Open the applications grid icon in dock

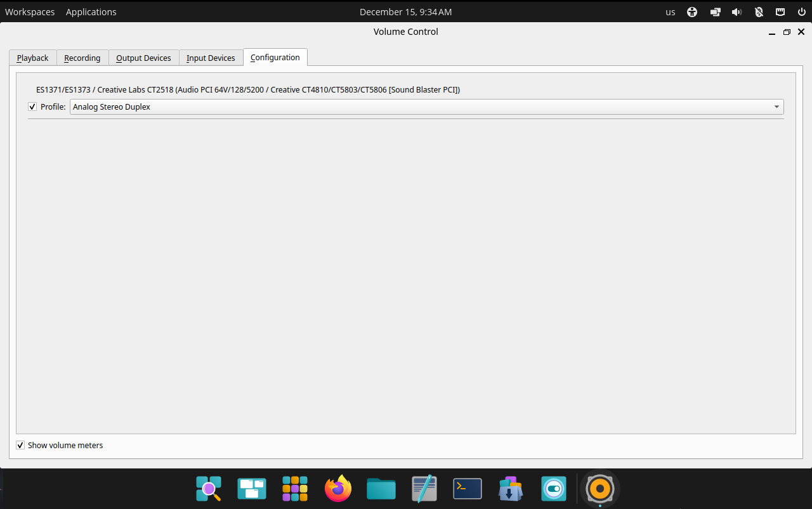(295, 488)
